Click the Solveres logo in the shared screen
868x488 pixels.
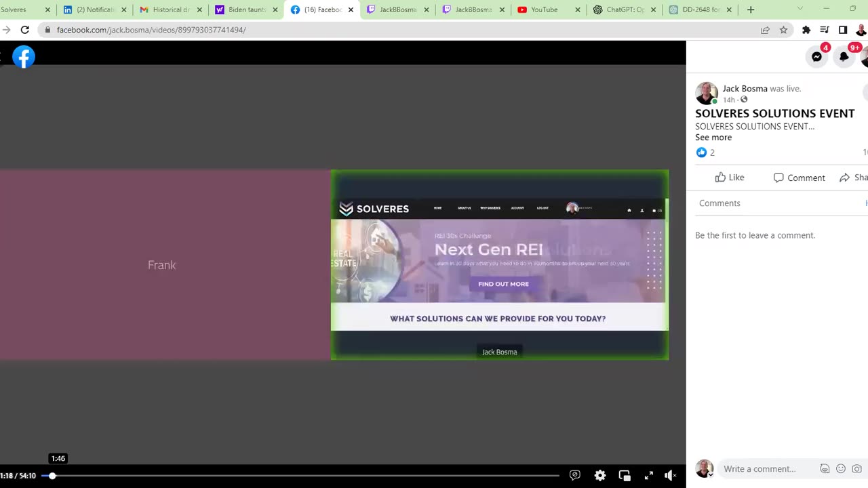(x=374, y=209)
